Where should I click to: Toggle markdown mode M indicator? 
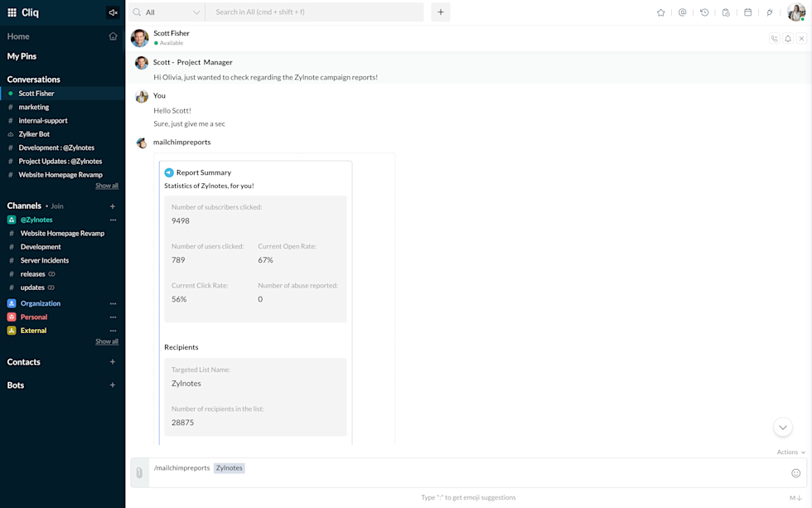pos(793,498)
